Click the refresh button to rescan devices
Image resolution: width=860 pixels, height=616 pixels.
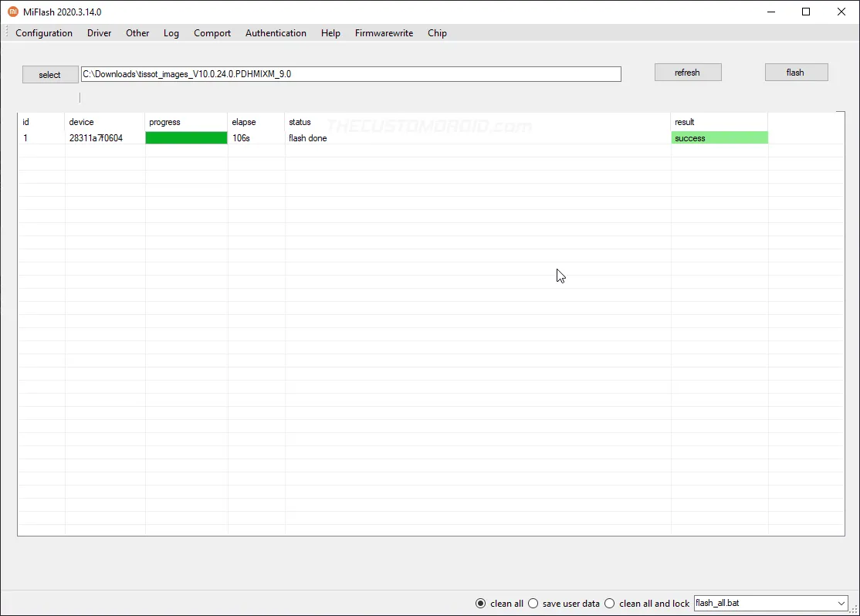click(687, 72)
